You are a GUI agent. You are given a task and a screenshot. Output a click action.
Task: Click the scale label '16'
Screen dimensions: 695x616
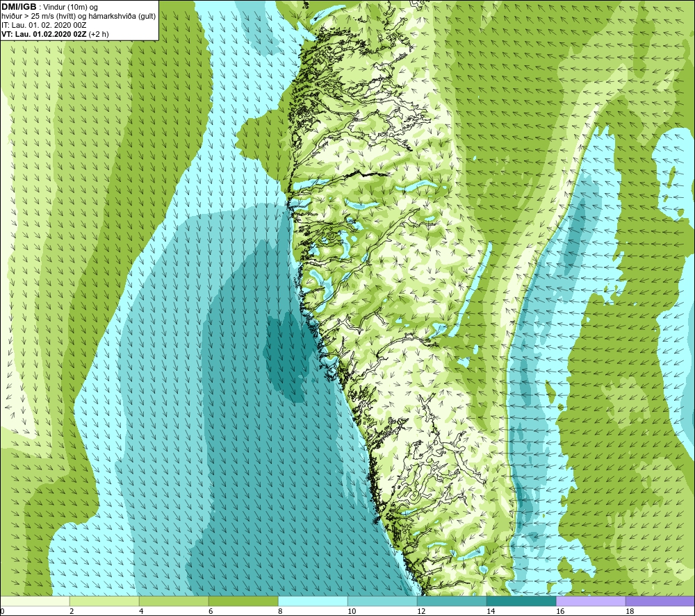pos(560,612)
